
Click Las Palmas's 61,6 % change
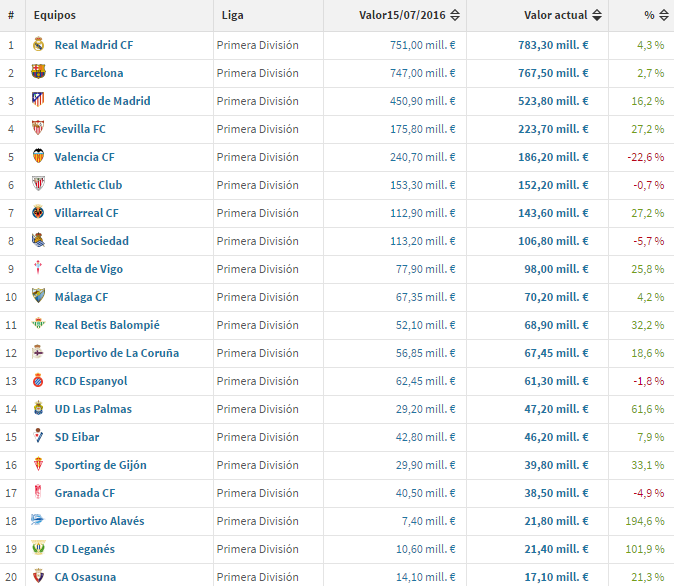click(648, 409)
